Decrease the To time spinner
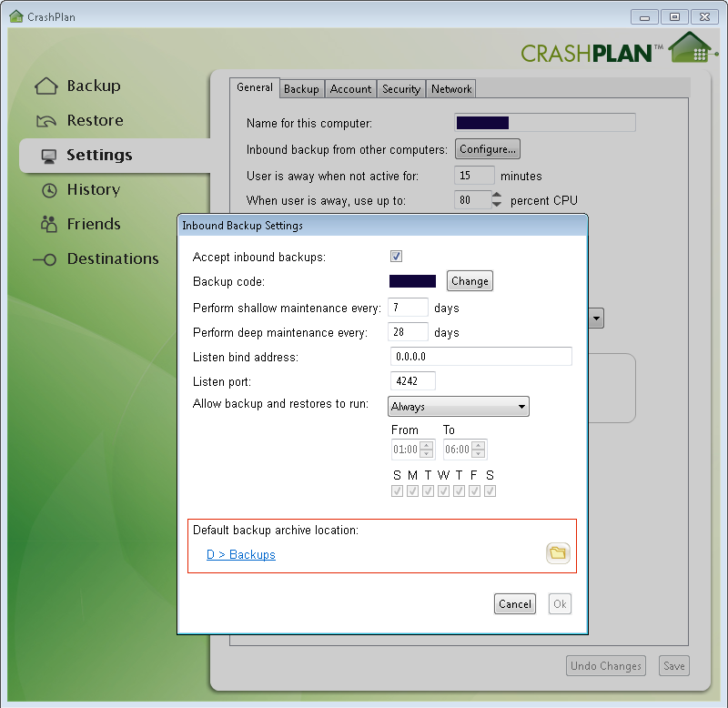The height and width of the screenshot is (708, 728). (x=479, y=453)
